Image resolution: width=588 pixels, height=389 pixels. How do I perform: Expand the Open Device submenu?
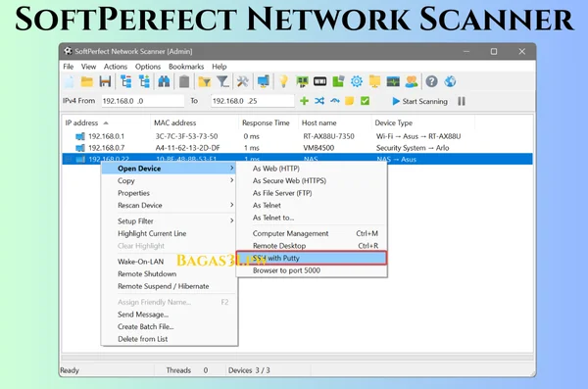pos(169,169)
